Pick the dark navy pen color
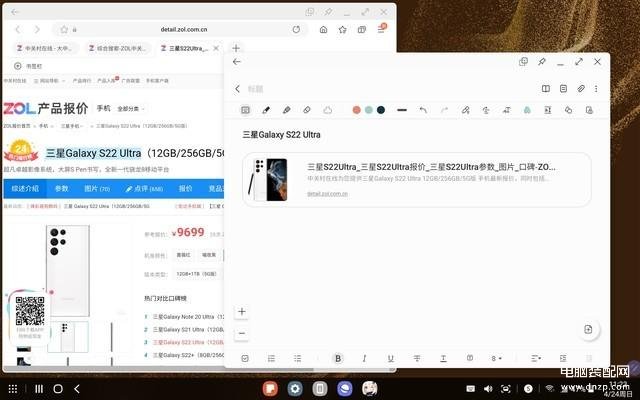640x400 pixels. (x=381, y=110)
